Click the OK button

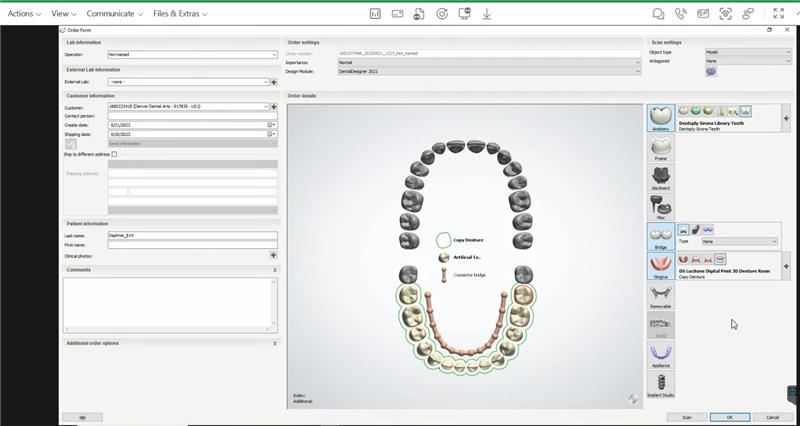[x=729, y=417]
